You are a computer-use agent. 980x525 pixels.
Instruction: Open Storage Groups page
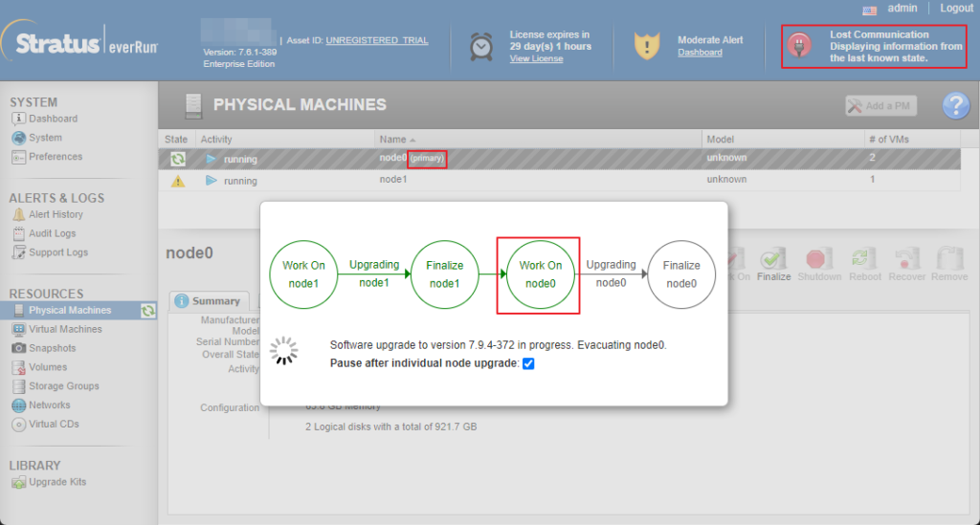click(64, 385)
